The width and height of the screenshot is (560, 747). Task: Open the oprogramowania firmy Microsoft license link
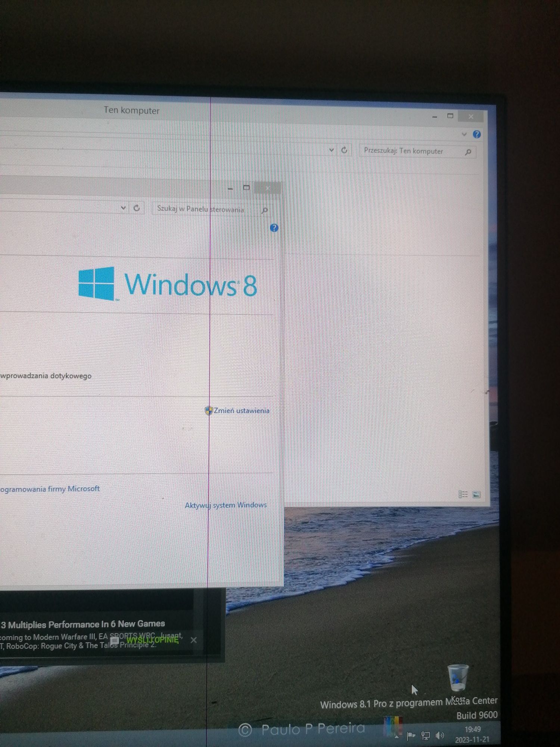[x=49, y=489]
